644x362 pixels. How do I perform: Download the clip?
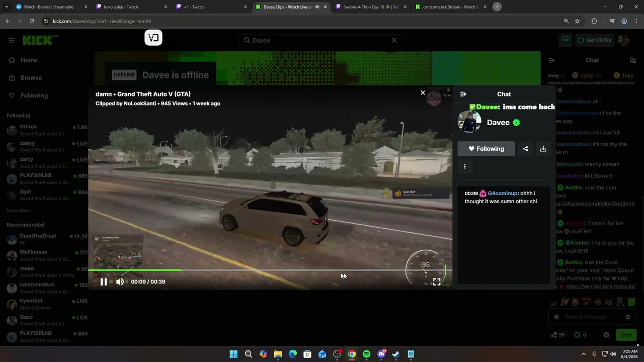click(x=543, y=149)
